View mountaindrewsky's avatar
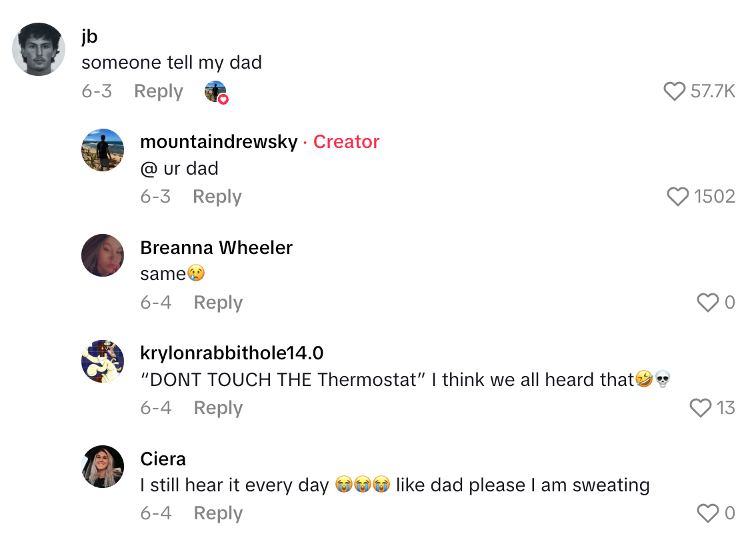The width and height of the screenshot is (756, 540). coord(103,150)
